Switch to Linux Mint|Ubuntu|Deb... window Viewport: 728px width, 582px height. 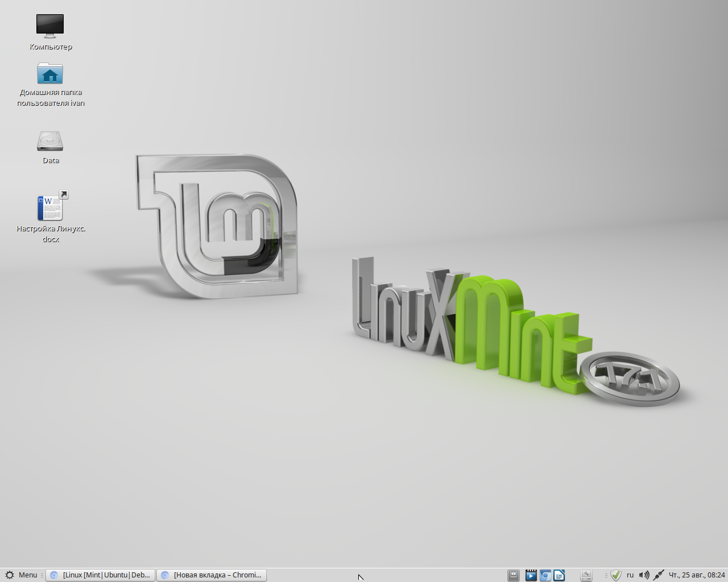coord(101,575)
